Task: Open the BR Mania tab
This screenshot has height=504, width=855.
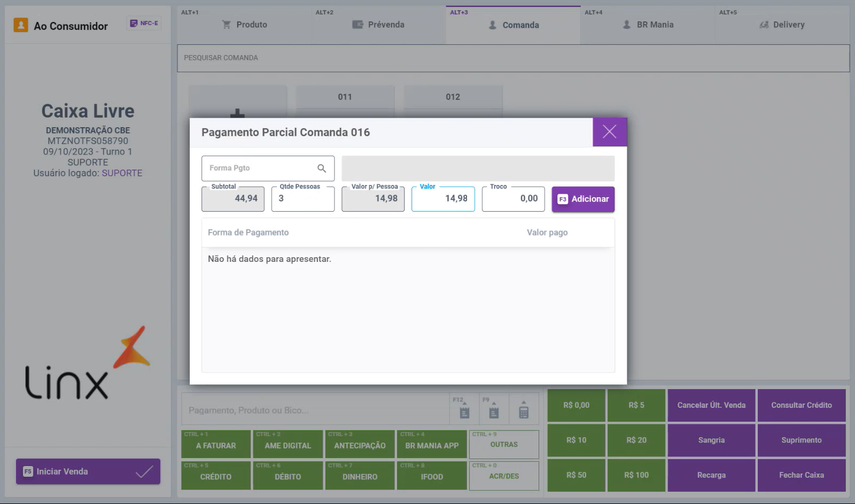Action: [648, 25]
